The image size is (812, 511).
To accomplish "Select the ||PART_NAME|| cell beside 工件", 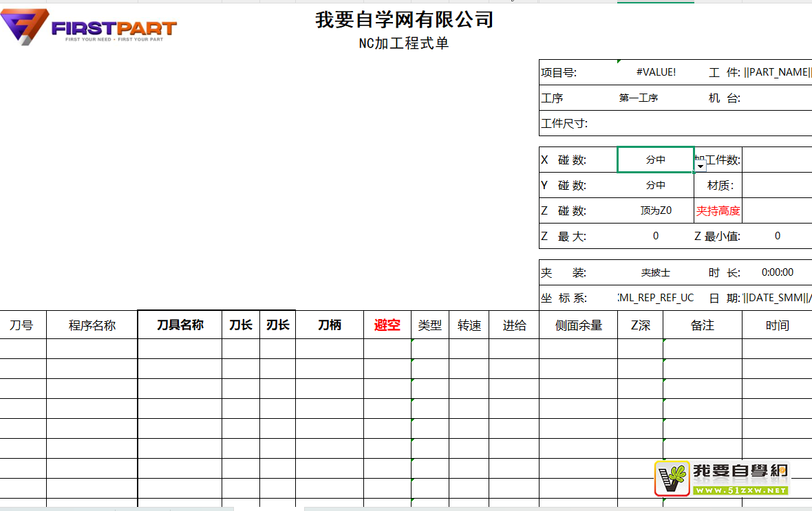I will [x=777, y=72].
